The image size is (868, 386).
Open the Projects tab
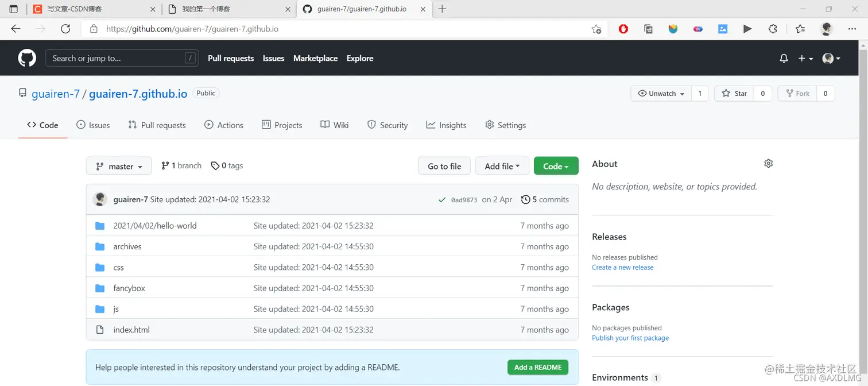[x=282, y=125]
